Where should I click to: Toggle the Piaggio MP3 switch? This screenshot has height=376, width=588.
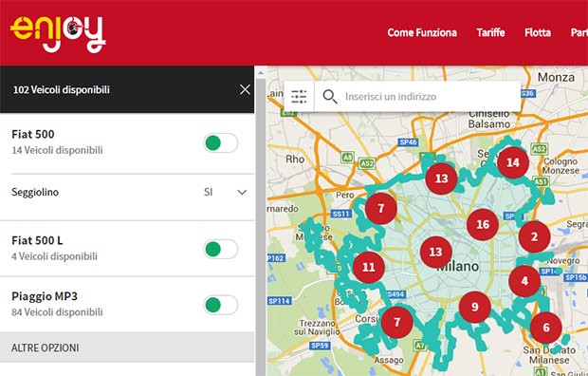click(x=220, y=305)
